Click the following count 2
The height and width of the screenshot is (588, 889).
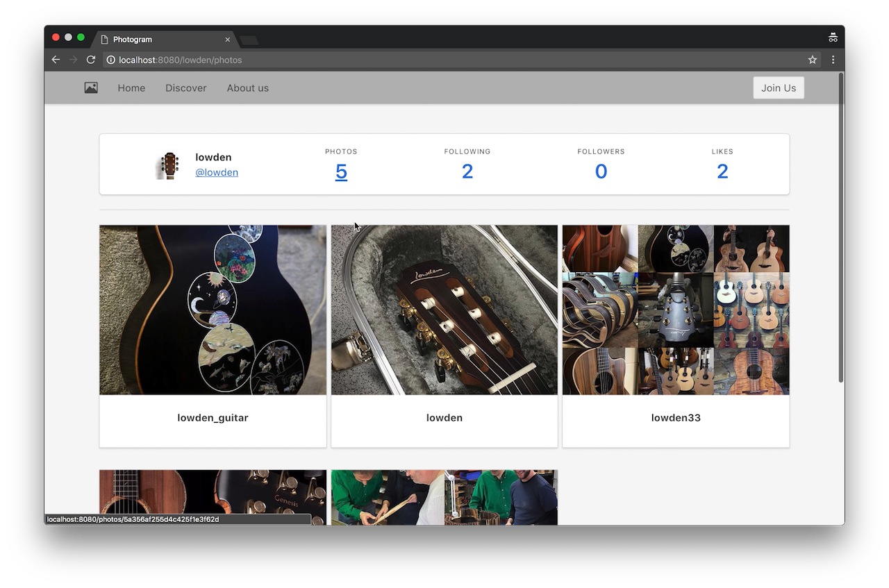[x=467, y=171]
